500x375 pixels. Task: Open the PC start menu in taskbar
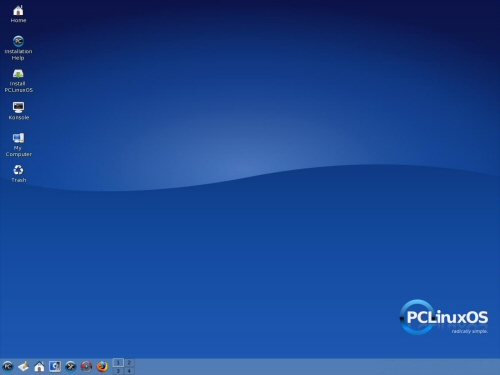click(x=8, y=367)
